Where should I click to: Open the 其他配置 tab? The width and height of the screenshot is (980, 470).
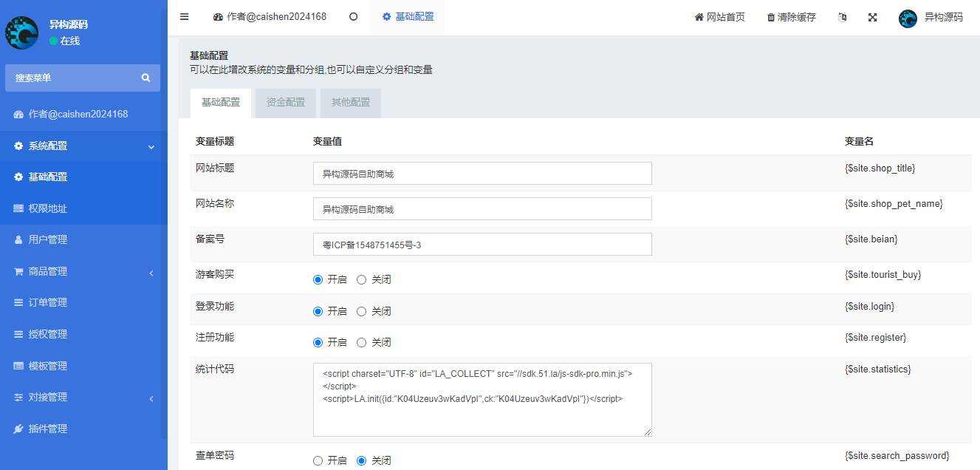pyautogui.click(x=350, y=103)
